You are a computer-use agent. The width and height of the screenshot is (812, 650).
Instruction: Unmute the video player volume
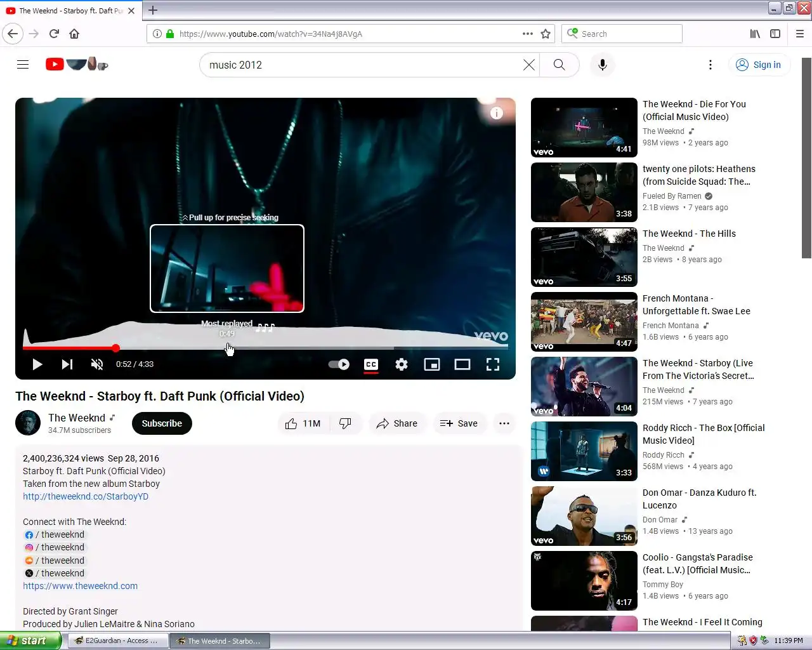(x=97, y=364)
